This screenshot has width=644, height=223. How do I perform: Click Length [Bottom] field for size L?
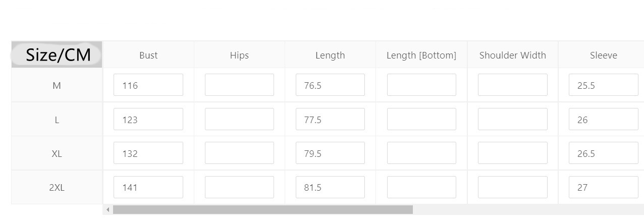[421, 120]
